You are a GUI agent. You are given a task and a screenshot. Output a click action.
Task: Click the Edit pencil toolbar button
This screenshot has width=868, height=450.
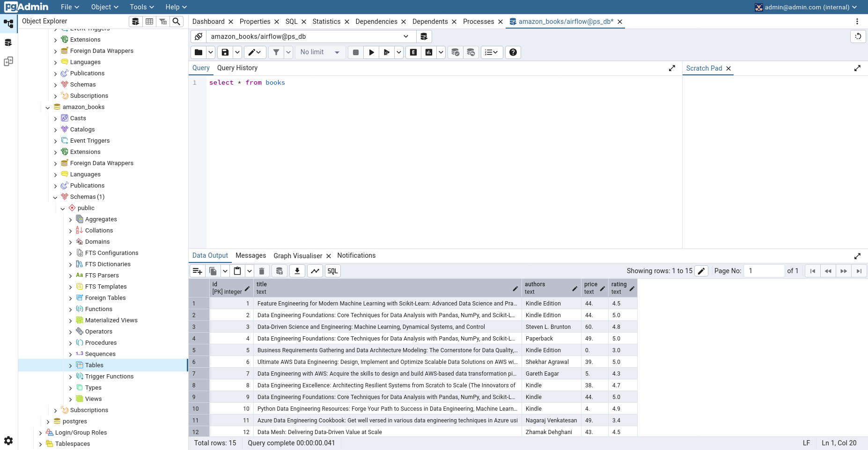[x=255, y=52]
